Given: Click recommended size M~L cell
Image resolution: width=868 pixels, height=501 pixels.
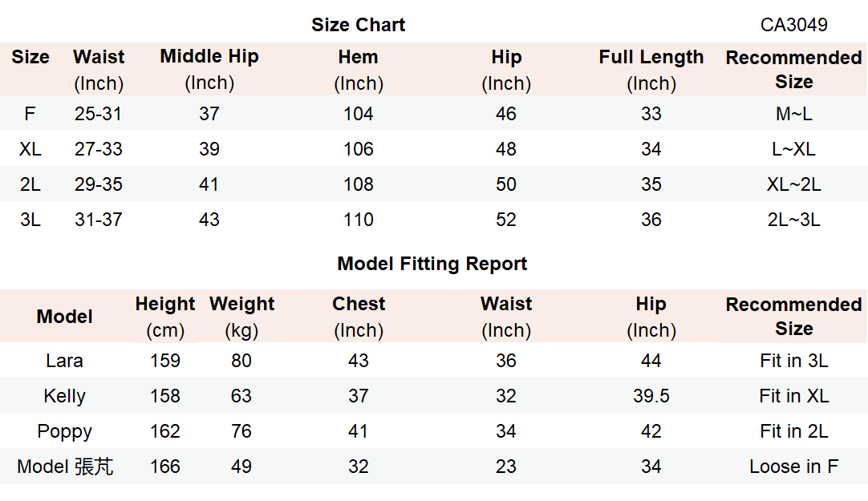Looking at the screenshot, I should click(793, 114).
